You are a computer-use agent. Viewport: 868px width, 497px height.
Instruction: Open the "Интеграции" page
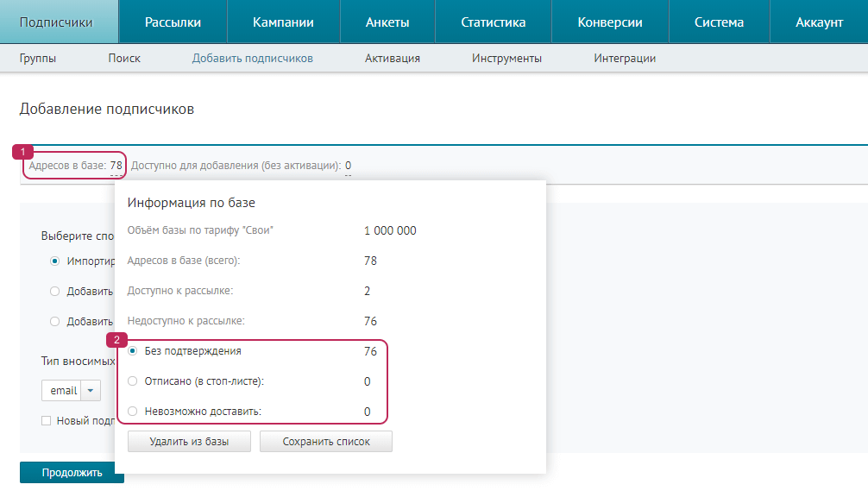pyautogui.click(x=623, y=58)
